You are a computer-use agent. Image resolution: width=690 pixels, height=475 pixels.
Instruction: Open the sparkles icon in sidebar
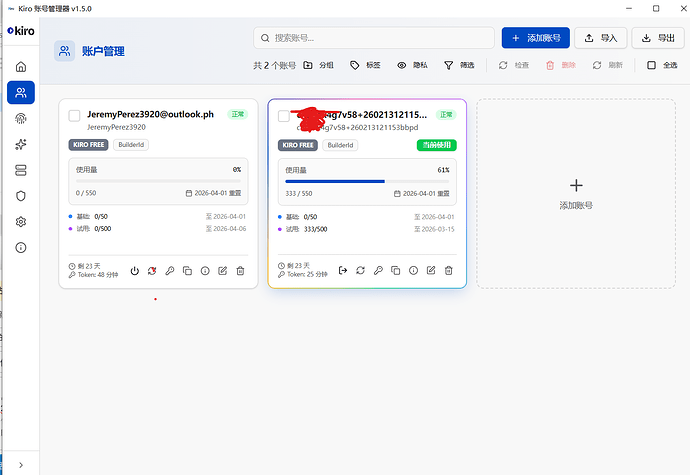tap(21, 144)
